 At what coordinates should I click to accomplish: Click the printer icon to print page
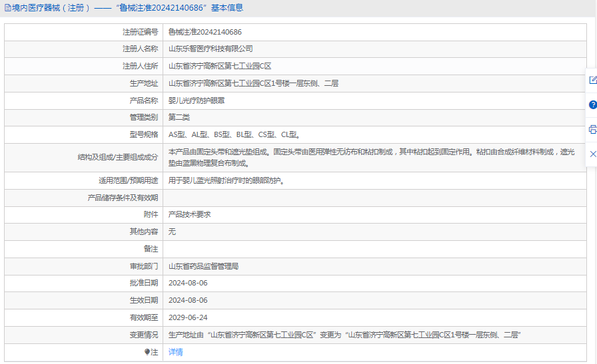tap(592, 129)
